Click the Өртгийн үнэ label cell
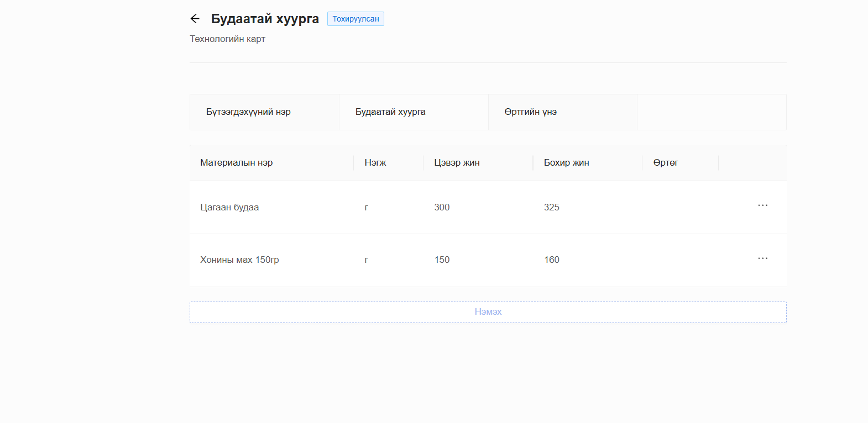868x423 pixels. [x=530, y=112]
